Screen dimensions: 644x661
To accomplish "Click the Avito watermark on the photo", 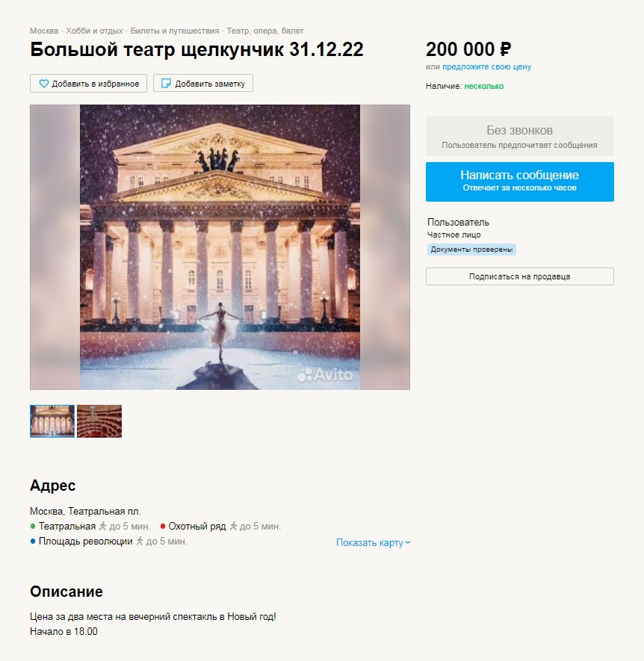I will tap(325, 374).
